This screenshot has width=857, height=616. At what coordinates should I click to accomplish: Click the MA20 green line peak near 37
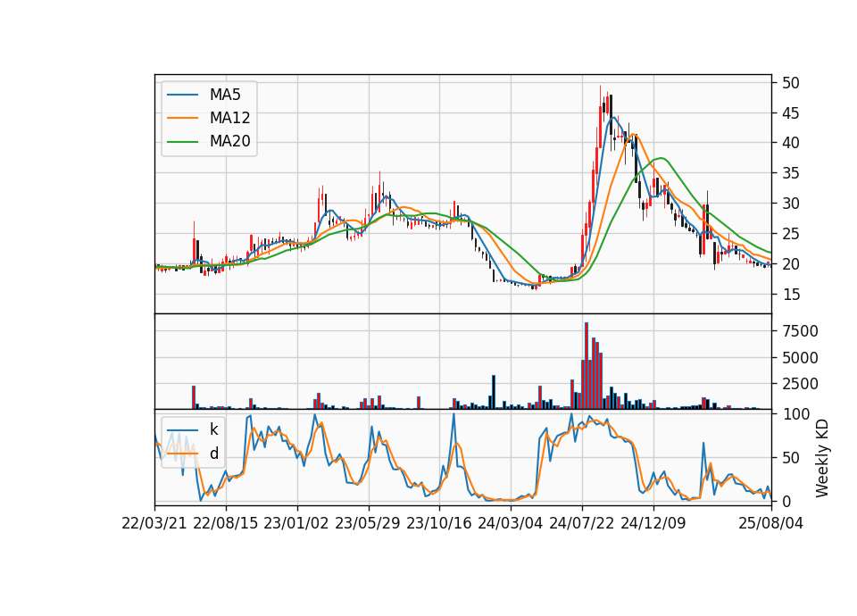click(661, 158)
